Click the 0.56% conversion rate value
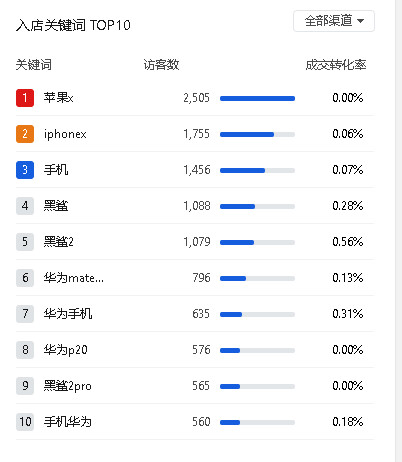Image resolution: width=402 pixels, height=462 pixels. (x=348, y=242)
